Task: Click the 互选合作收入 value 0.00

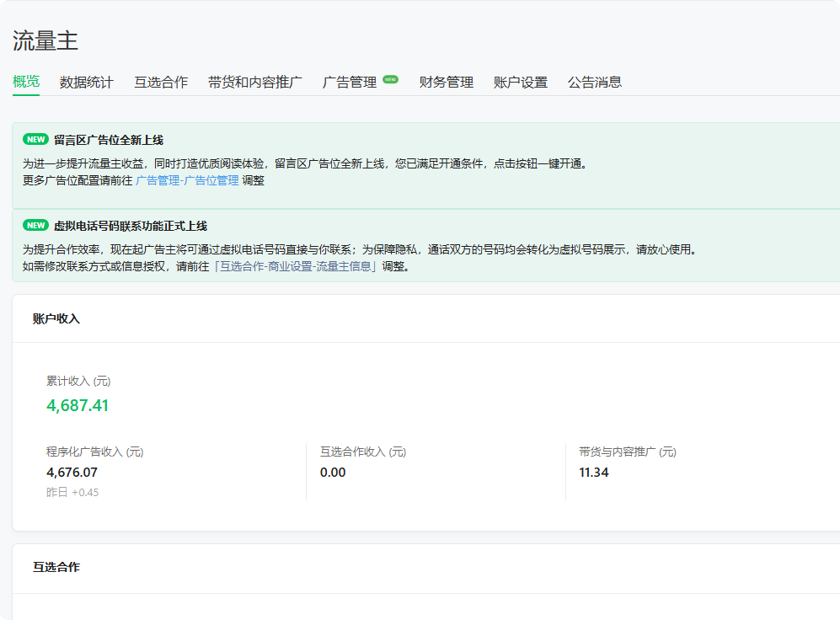Action: click(333, 473)
